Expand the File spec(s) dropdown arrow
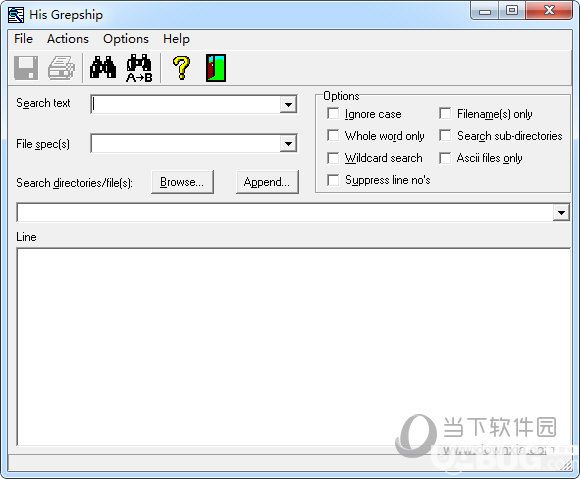 [x=288, y=144]
